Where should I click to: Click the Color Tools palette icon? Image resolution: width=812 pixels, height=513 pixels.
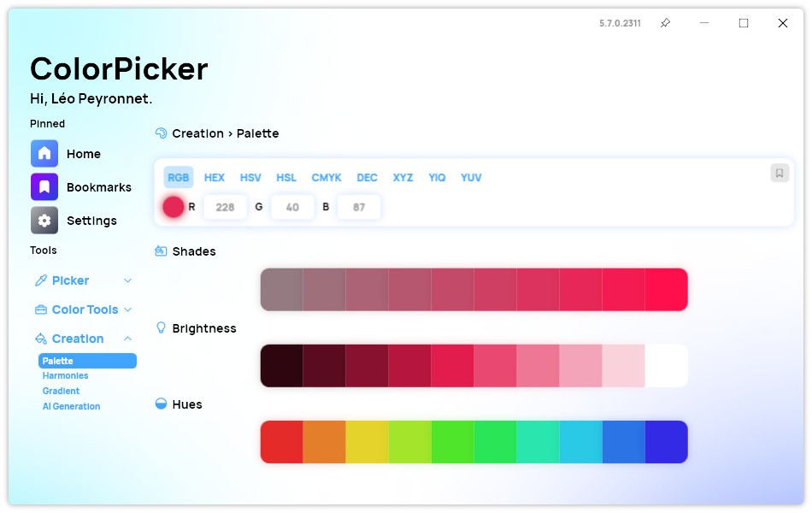[x=41, y=310]
